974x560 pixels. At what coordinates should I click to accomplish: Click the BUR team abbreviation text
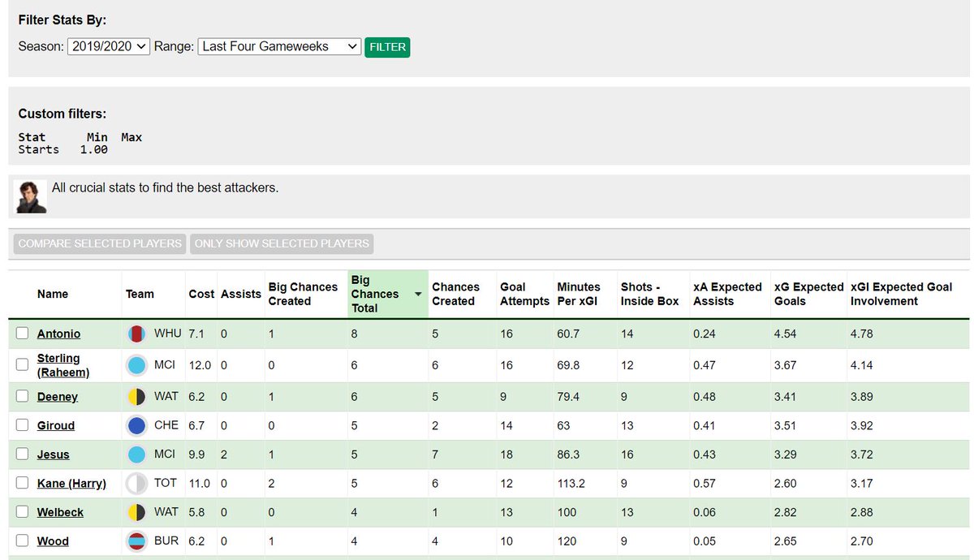click(166, 541)
